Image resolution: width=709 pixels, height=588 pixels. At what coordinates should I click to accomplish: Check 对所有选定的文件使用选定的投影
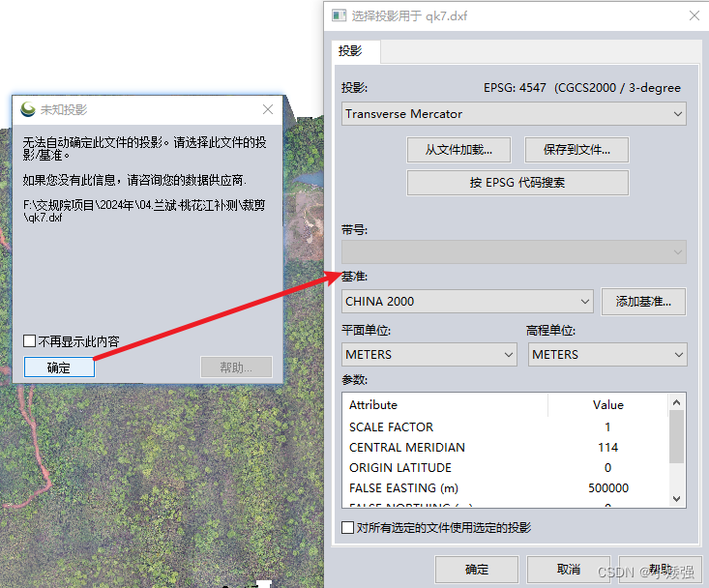pyautogui.click(x=347, y=527)
